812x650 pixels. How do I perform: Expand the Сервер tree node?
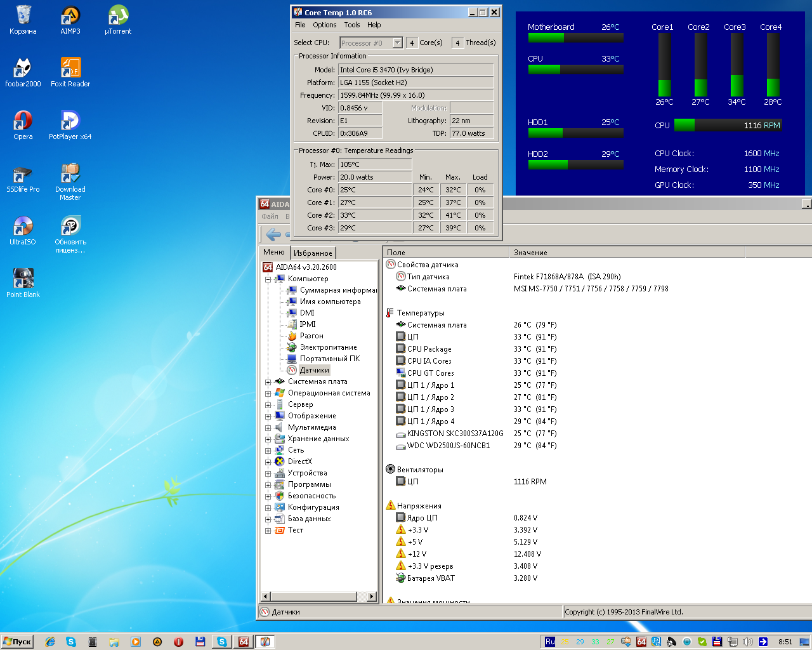click(268, 405)
